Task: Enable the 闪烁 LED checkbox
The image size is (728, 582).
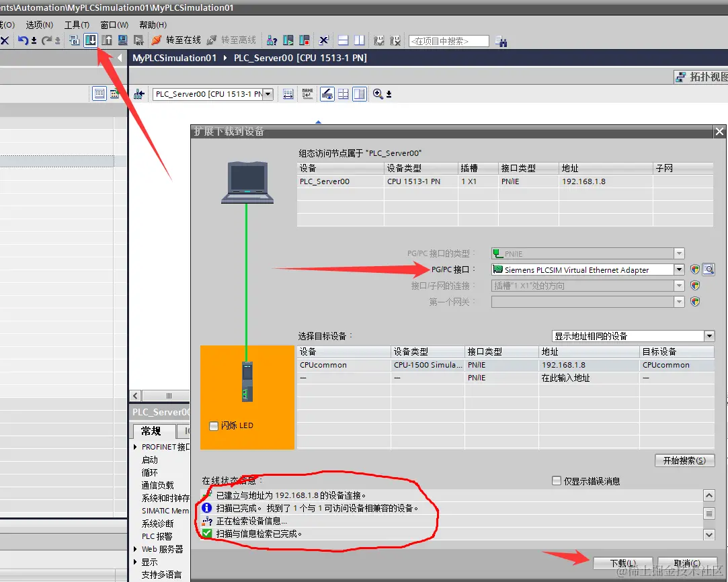Action: [214, 425]
